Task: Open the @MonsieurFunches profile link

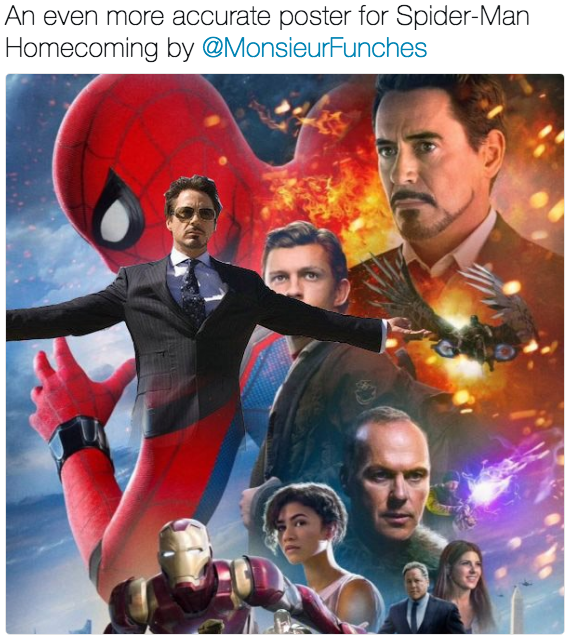Action: 314,48
